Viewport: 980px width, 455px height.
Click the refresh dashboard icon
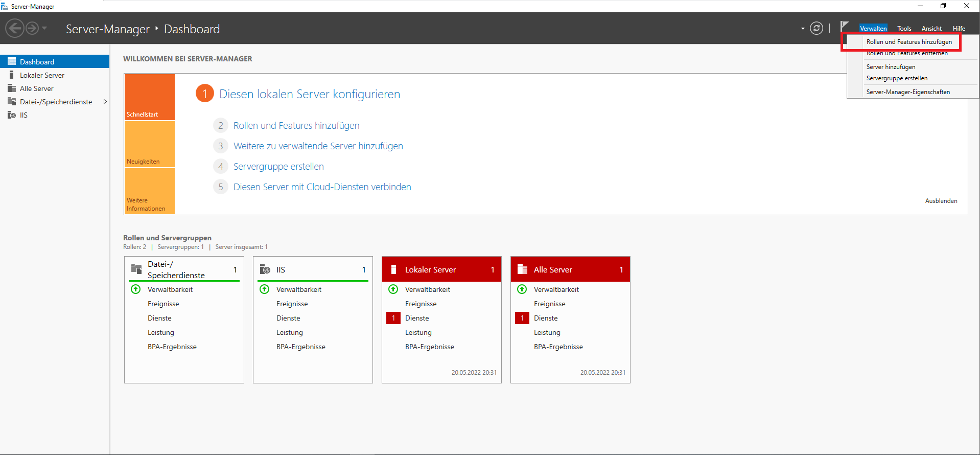click(x=816, y=28)
